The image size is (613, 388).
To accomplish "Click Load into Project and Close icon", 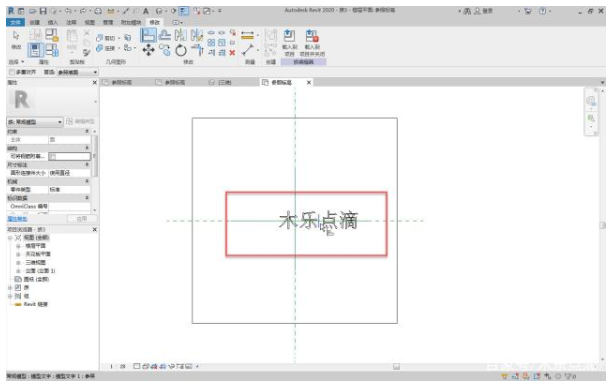I will [x=312, y=36].
